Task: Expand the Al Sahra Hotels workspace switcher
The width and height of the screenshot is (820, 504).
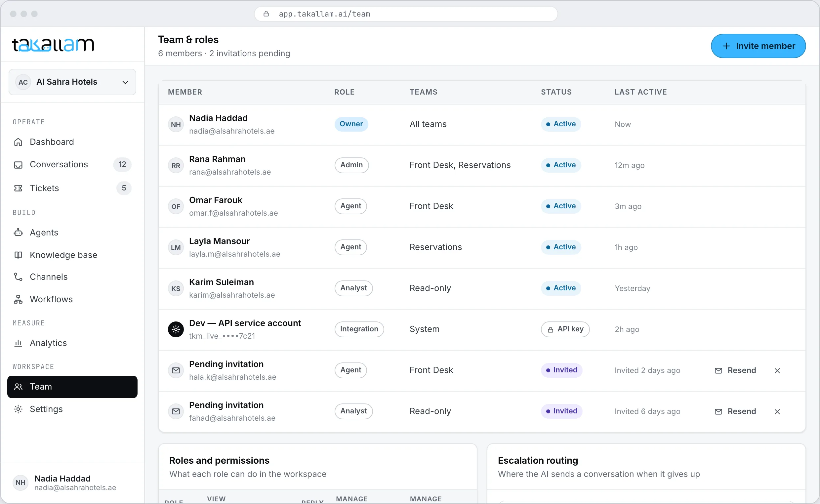Action: [x=72, y=82]
